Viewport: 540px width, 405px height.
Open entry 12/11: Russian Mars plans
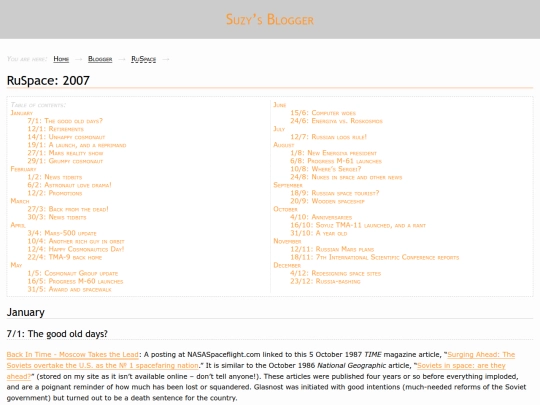coord(332,249)
